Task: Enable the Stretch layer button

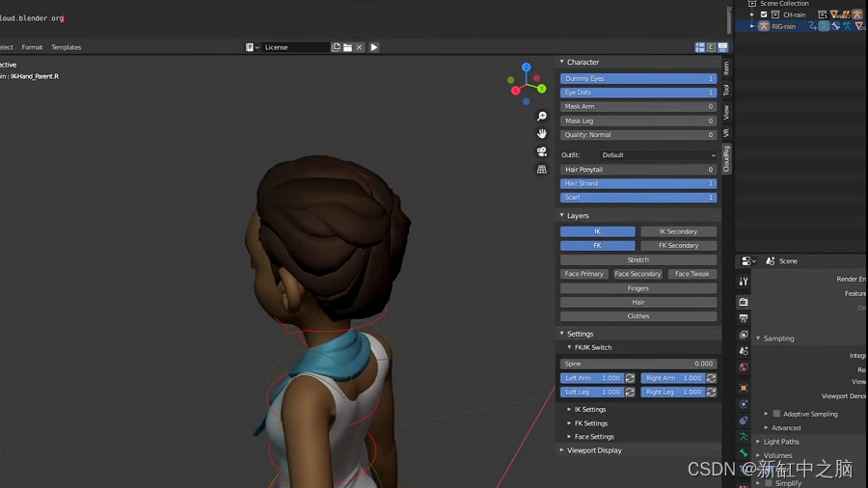Action: pyautogui.click(x=638, y=259)
